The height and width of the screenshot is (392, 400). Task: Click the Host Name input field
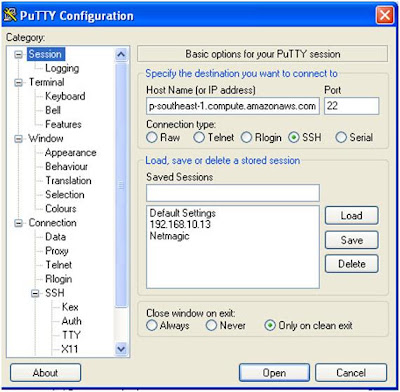[233, 106]
